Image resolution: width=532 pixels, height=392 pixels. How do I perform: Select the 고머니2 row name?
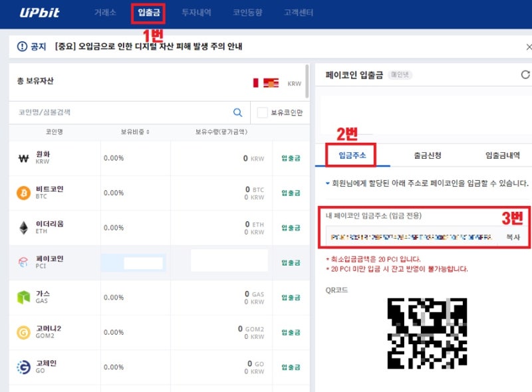pos(49,328)
